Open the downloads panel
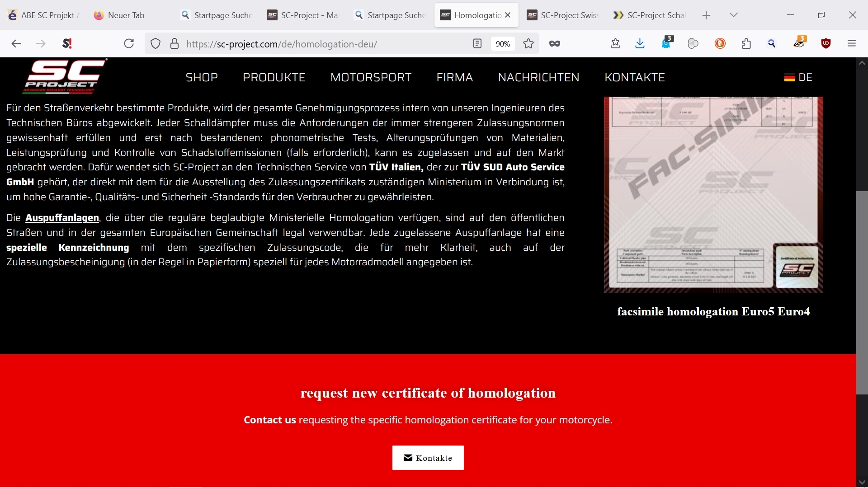868x488 pixels. [640, 44]
